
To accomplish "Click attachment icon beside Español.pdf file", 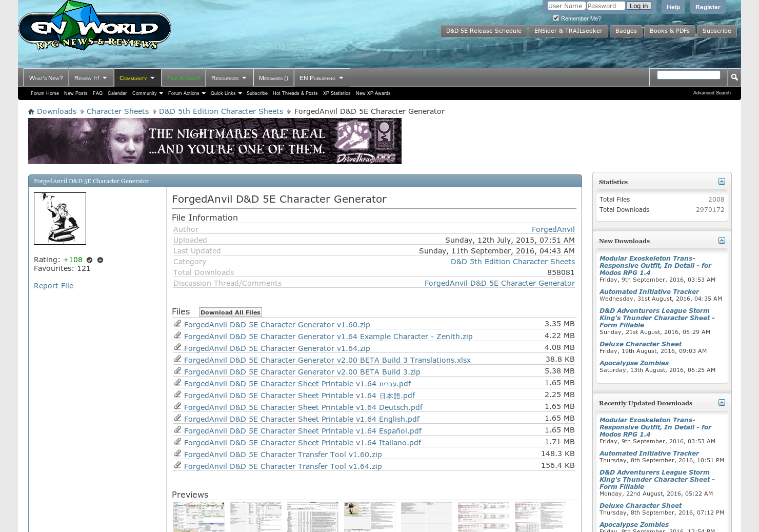I will (177, 430).
